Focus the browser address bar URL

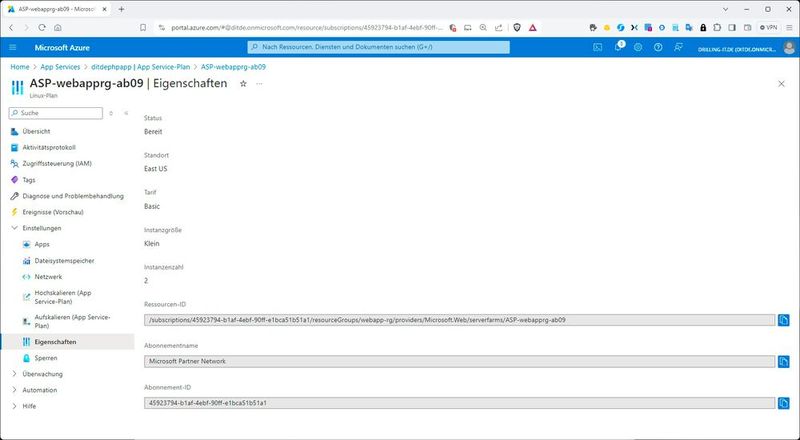[307, 28]
